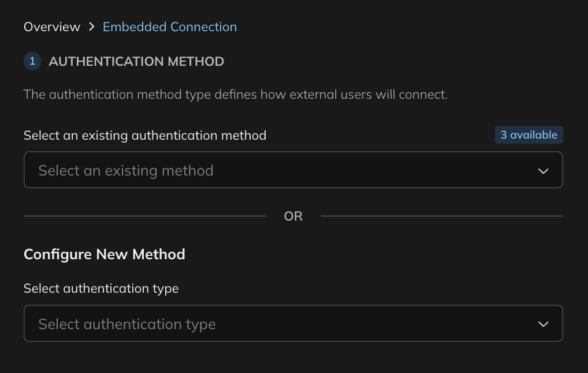Viewport: 588px width, 373px height.
Task: Click the authentication method description text
Action: [x=236, y=94]
